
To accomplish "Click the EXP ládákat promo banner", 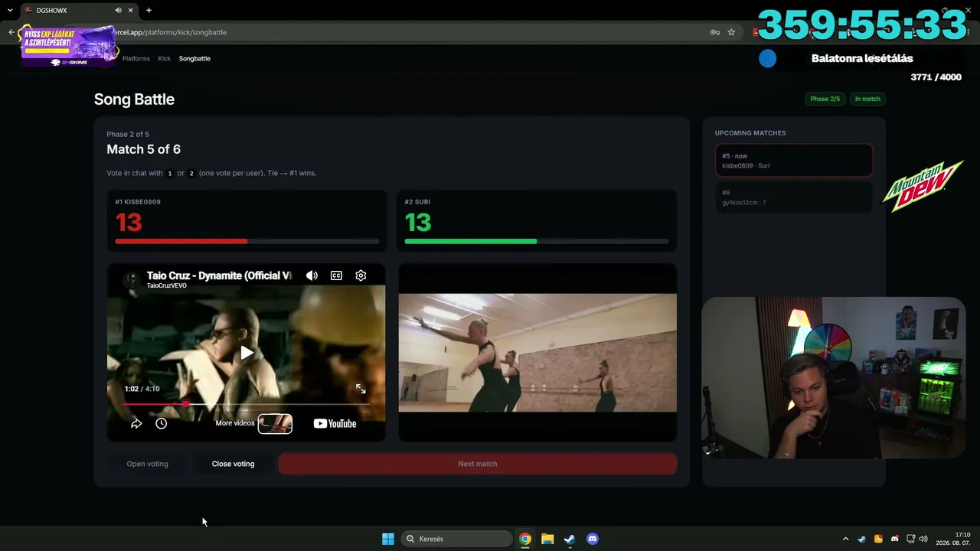I will tap(68, 45).
